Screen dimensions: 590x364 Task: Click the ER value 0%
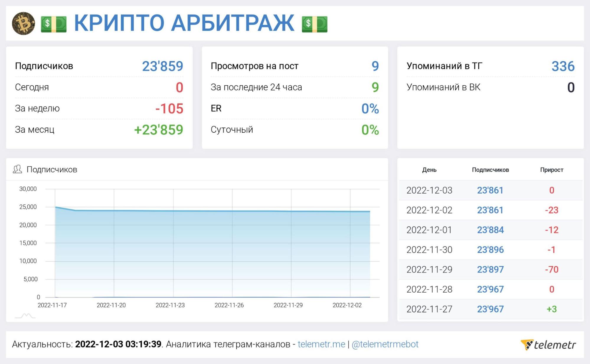[370, 109]
